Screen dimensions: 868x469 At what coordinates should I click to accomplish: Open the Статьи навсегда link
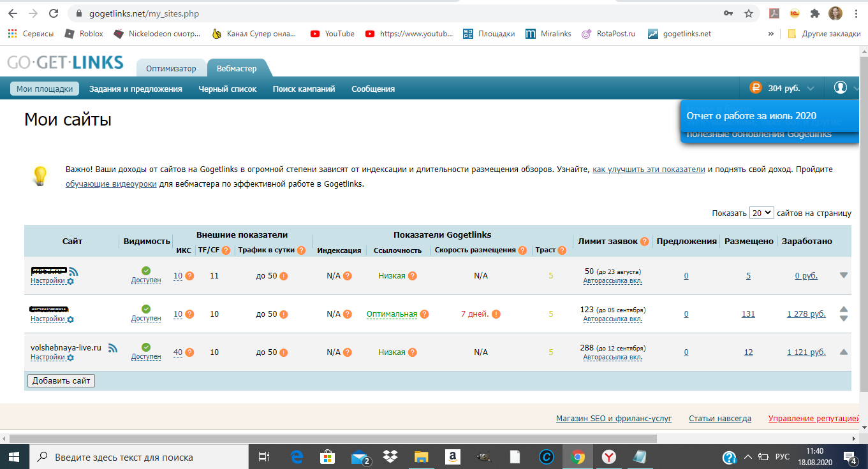click(720, 419)
